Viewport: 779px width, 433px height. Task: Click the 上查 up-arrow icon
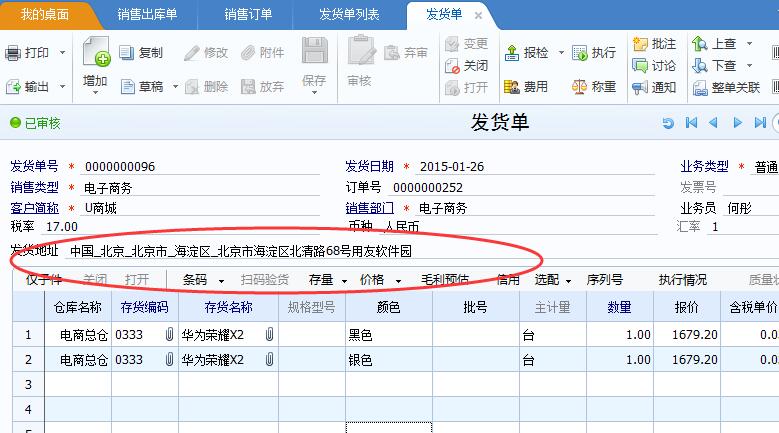(x=700, y=44)
